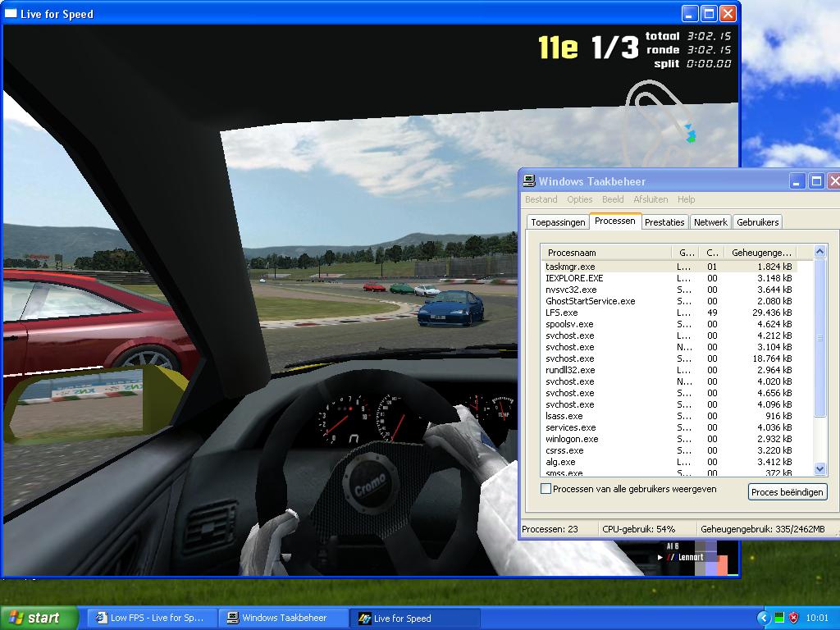Open Opties menu in Taakbeheer
This screenshot has width=840, height=630.
(x=580, y=199)
